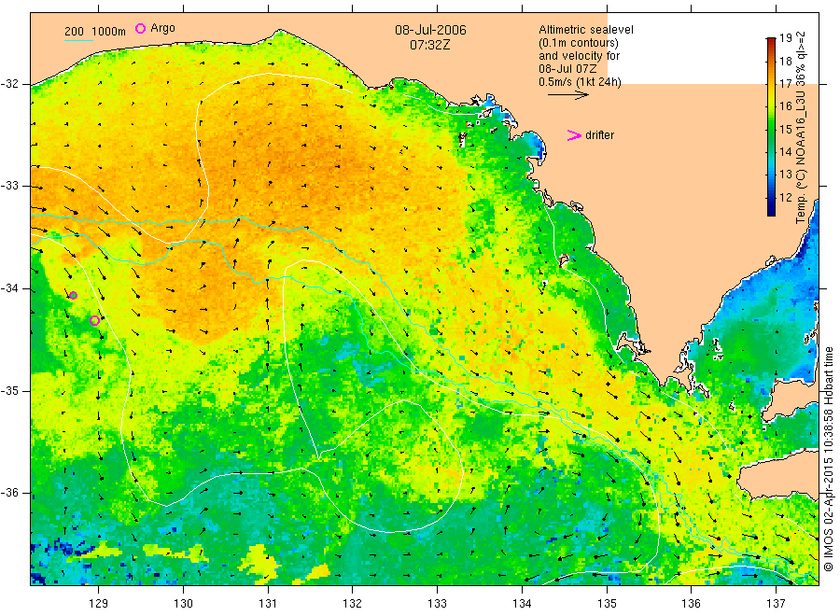This screenshot has width=840, height=616.
Task: Click the colorbar label '15'
Action: pyautogui.click(x=785, y=129)
